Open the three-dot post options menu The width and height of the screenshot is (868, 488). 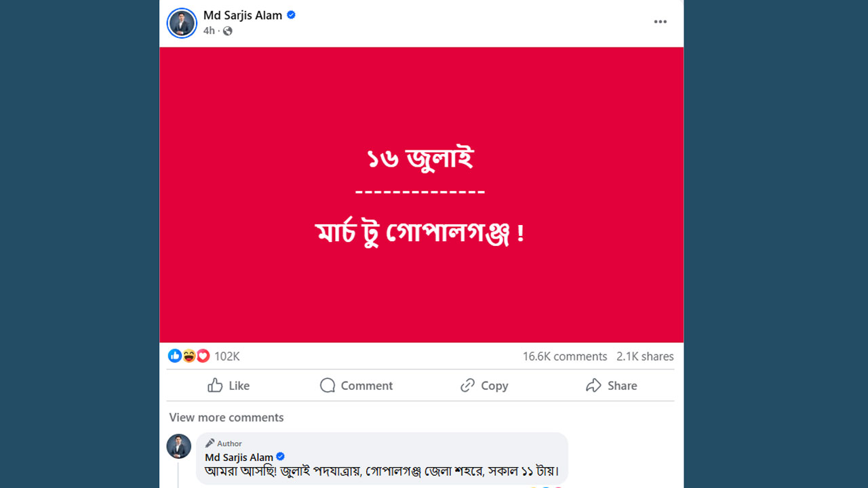660,21
